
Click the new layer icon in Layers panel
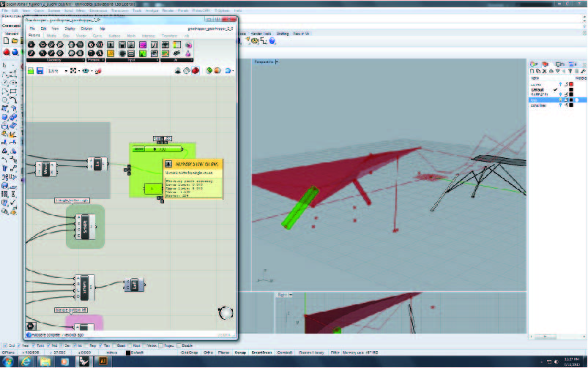coord(533,70)
